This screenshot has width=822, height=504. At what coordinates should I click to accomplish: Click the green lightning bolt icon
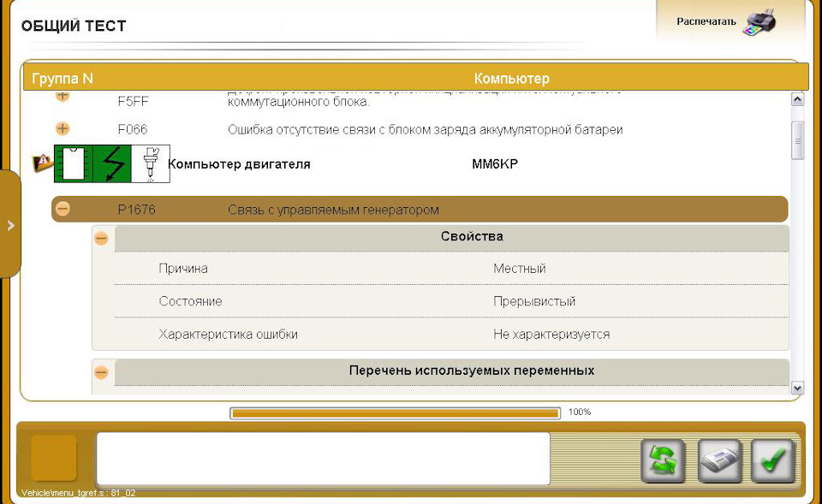coord(112,164)
